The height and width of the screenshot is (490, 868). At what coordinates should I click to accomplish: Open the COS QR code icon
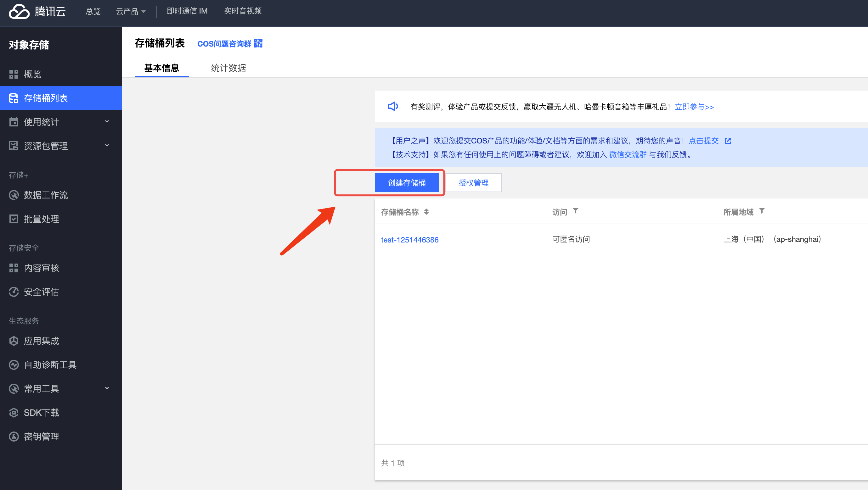point(258,43)
